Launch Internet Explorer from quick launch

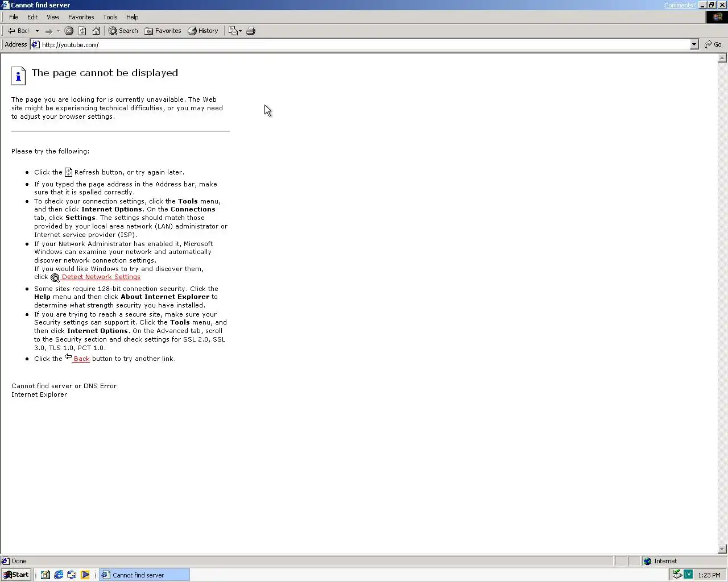[x=59, y=575]
